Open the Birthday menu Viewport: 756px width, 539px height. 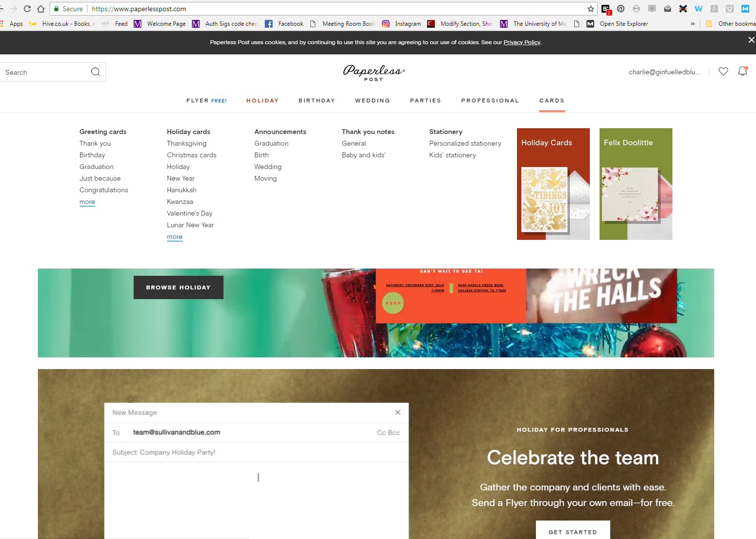point(317,101)
